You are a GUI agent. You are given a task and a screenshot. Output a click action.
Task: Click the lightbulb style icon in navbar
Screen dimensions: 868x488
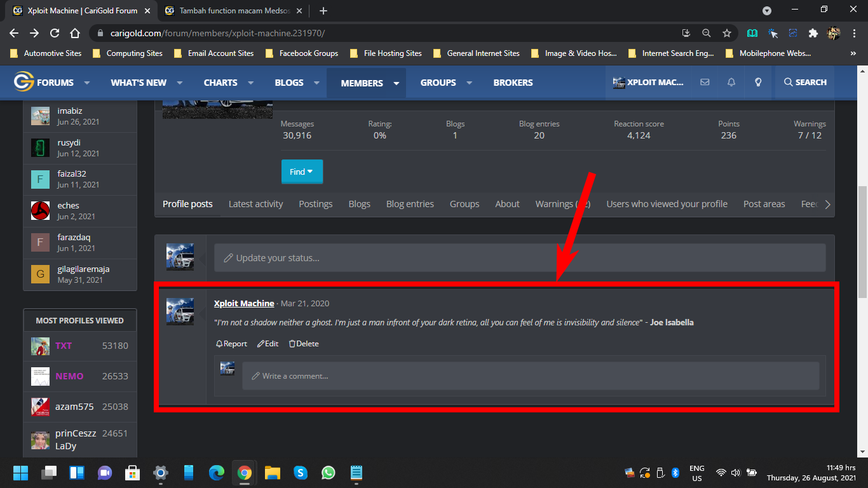pyautogui.click(x=758, y=83)
